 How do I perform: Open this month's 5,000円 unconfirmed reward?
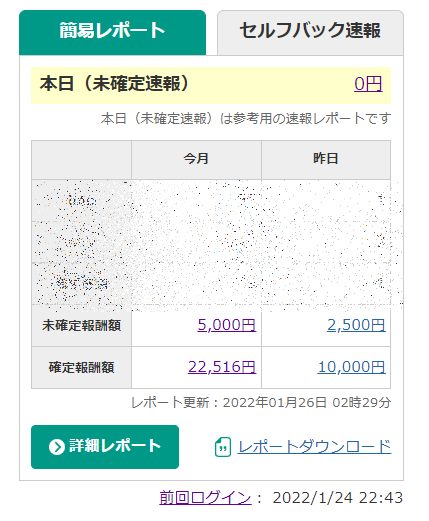(x=227, y=325)
